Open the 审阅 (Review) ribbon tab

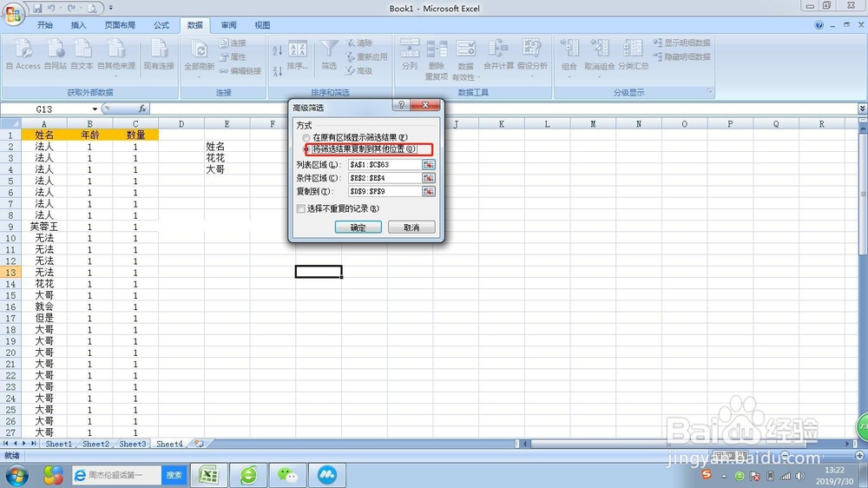[x=228, y=25]
